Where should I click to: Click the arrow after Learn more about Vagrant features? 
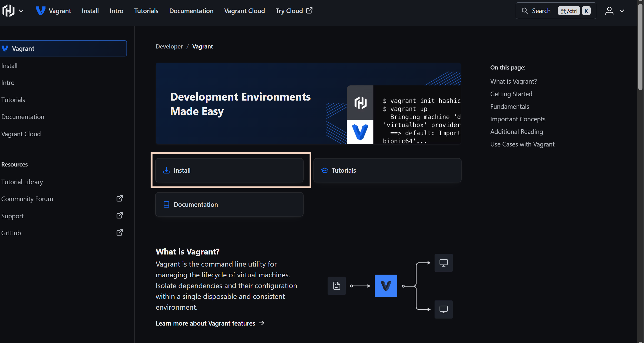(261, 323)
